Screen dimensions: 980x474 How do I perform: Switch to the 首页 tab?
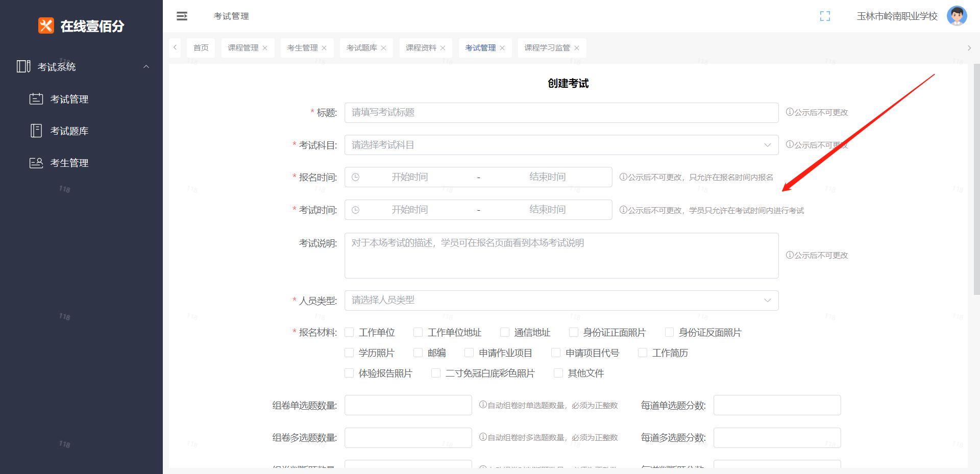coord(201,48)
